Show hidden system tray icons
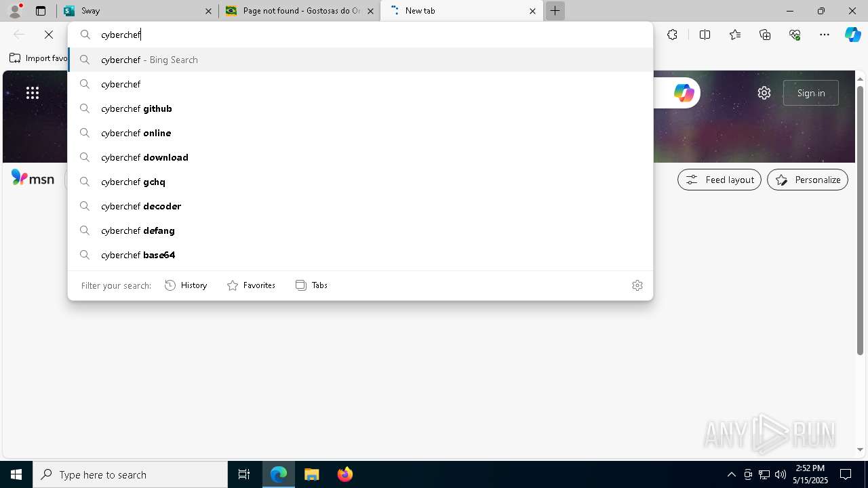The width and height of the screenshot is (868, 488). pos(731,474)
